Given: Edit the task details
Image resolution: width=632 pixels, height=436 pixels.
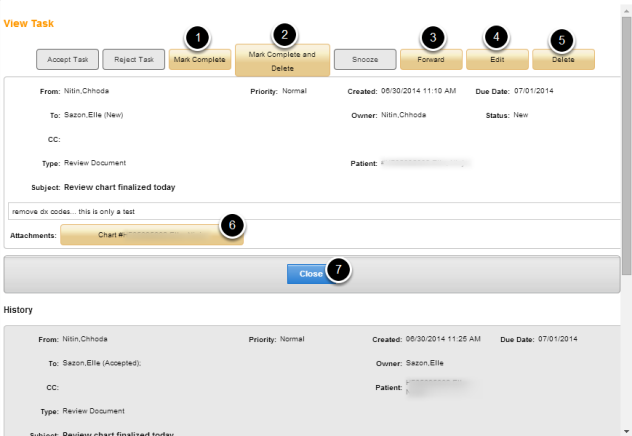Looking at the screenshot, I should click(497, 61).
